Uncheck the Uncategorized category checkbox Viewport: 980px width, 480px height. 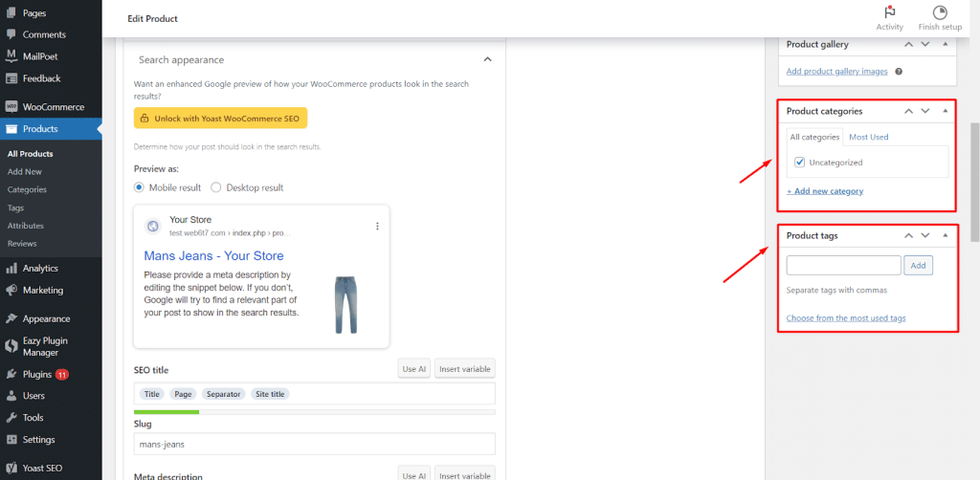(x=799, y=163)
